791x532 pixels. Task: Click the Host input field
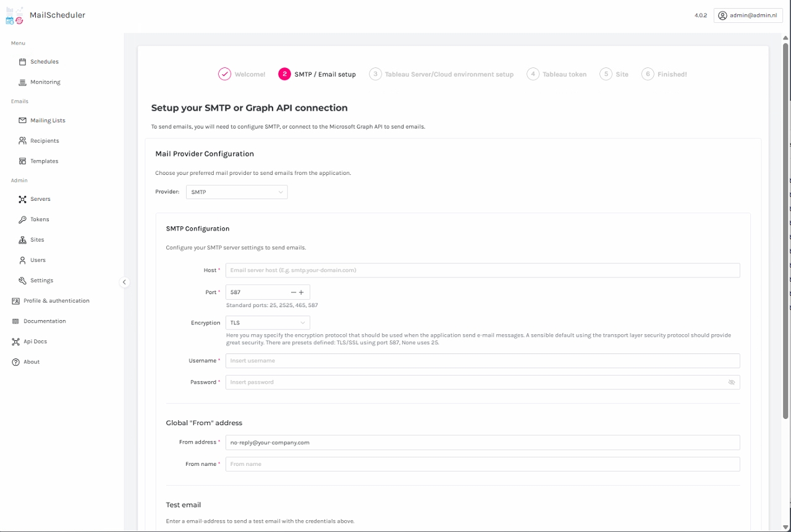[x=482, y=270]
